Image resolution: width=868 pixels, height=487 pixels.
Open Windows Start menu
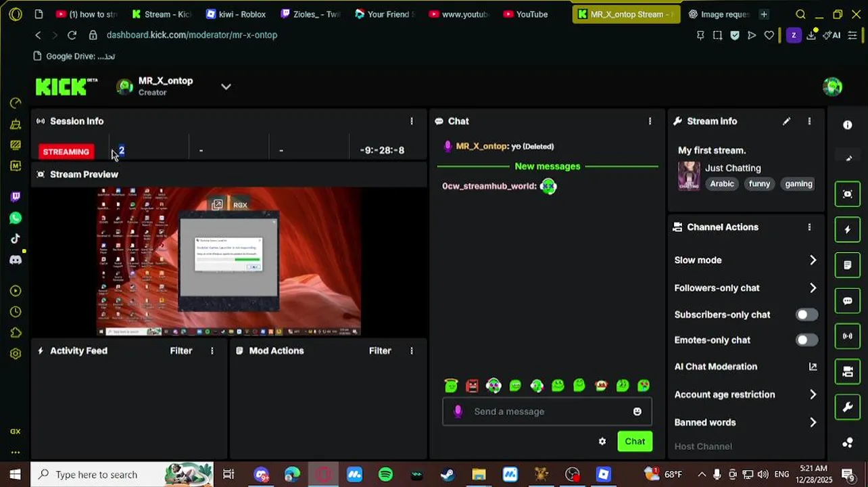coord(15,474)
